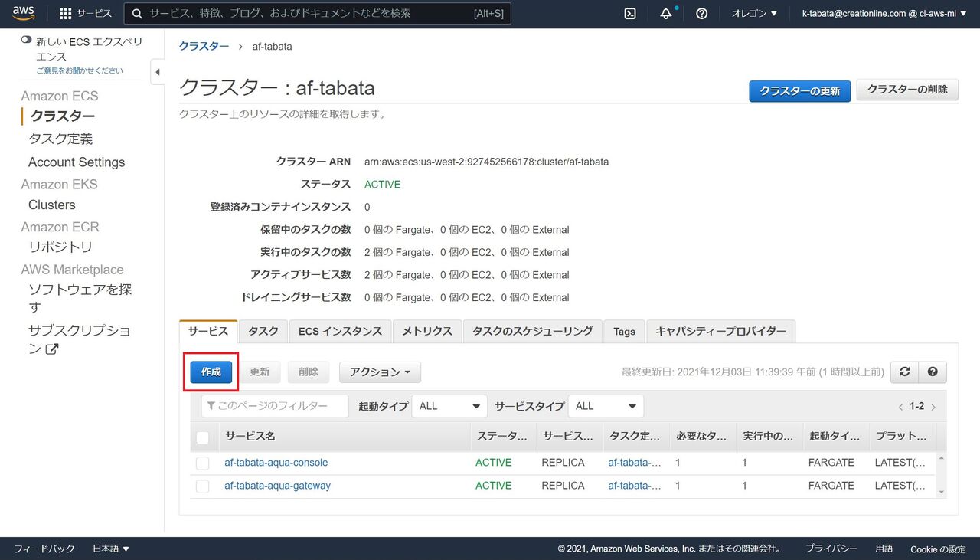Sort by 起動タイプ column header
This screenshot has width=980, height=560.
pos(835,437)
